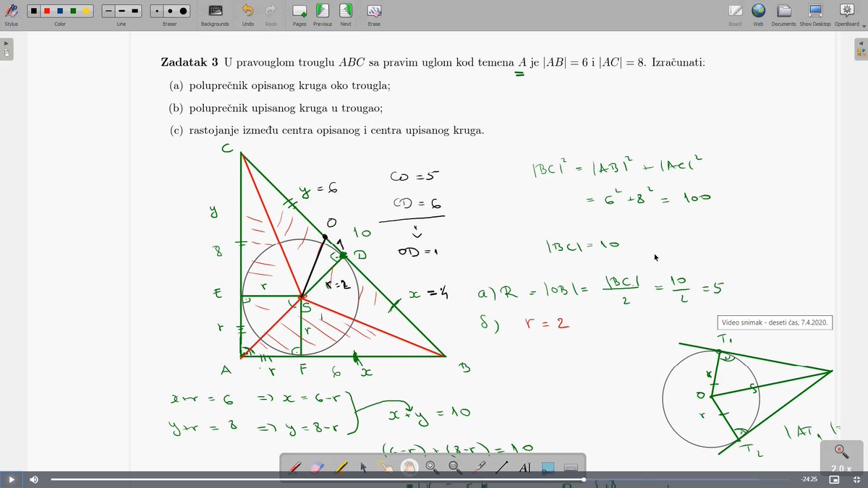The image size is (868, 488).
Task: Click the remaining time -24:25 display
Action: 809,479
